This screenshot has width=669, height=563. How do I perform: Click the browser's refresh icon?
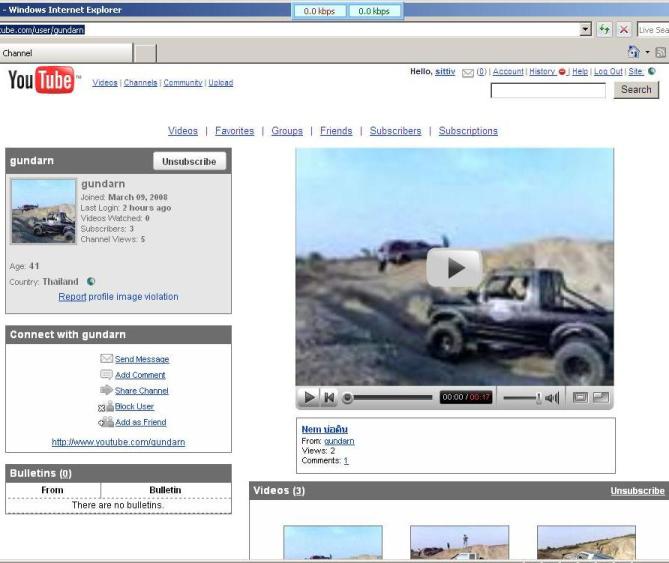(604, 30)
